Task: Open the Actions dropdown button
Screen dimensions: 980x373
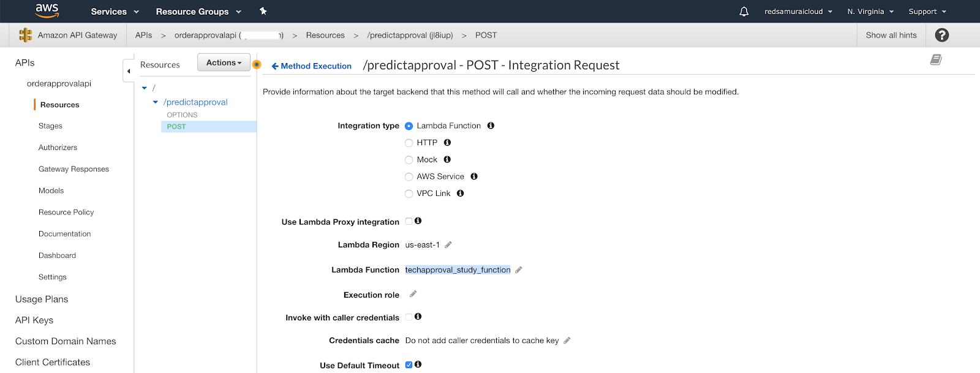Action: (x=224, y=62)
